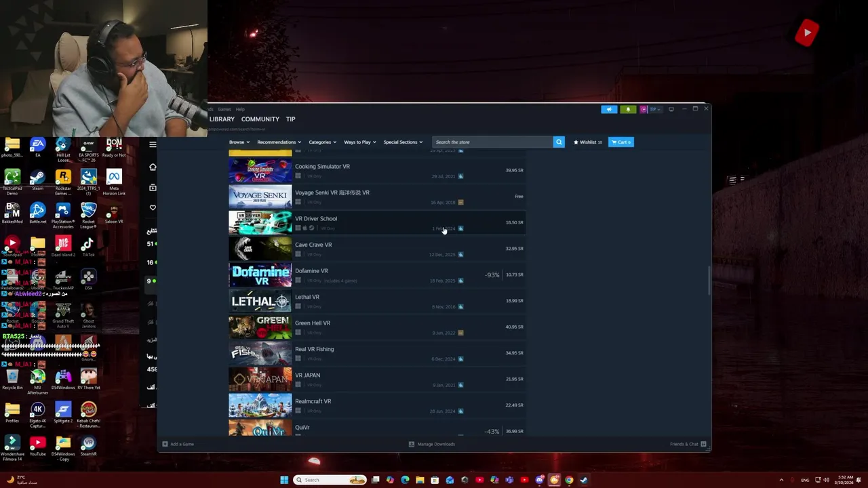This screenshot has width=868, height=488.
Task: Click the Steam store search magnifier button
Action: 559,142
